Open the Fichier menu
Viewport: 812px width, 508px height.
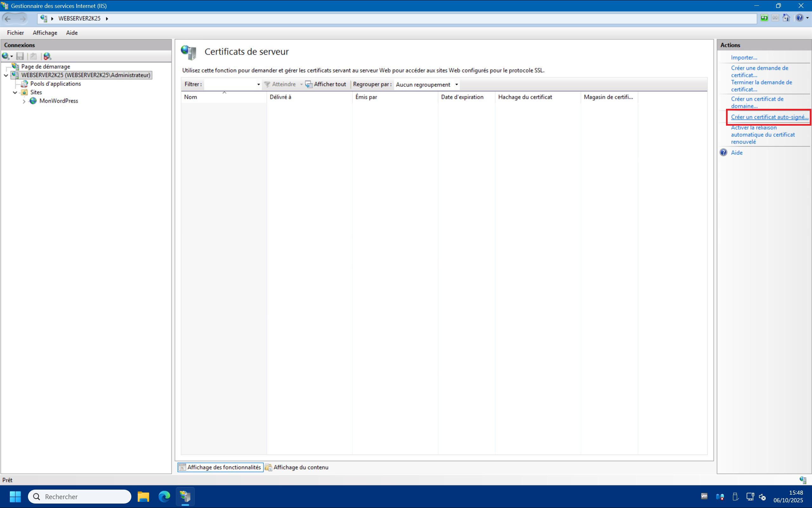pos(16,33)
